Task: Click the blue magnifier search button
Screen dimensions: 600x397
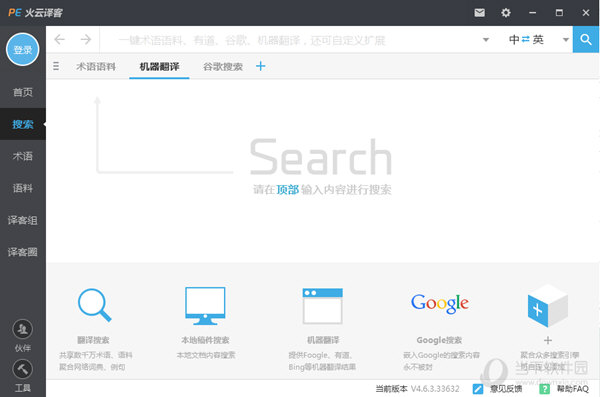Action: (586, 39)
